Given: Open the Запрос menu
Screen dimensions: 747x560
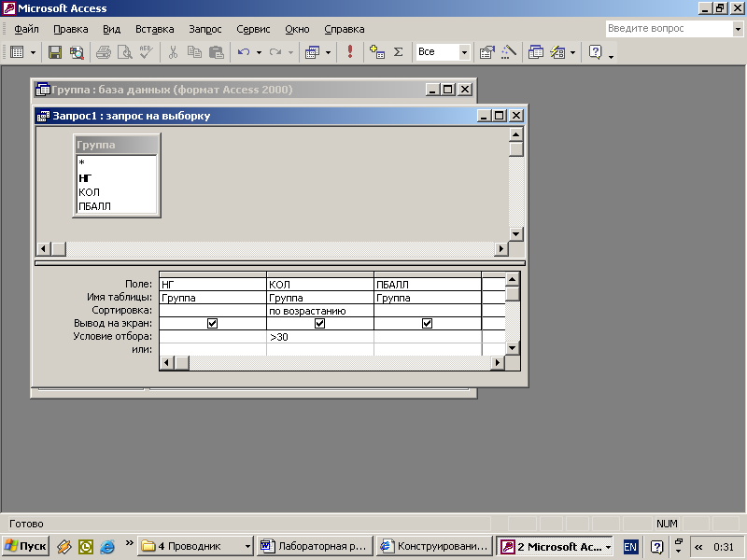Looking at the screenshot, I should (x=204, y=29).
